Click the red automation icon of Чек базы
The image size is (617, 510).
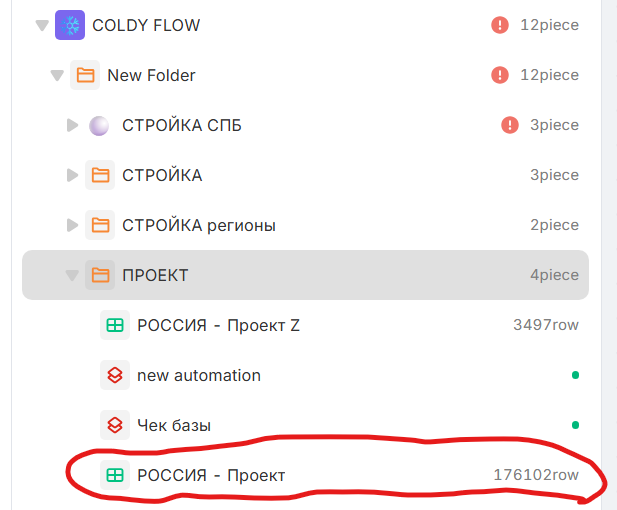[x=115, y=425]
